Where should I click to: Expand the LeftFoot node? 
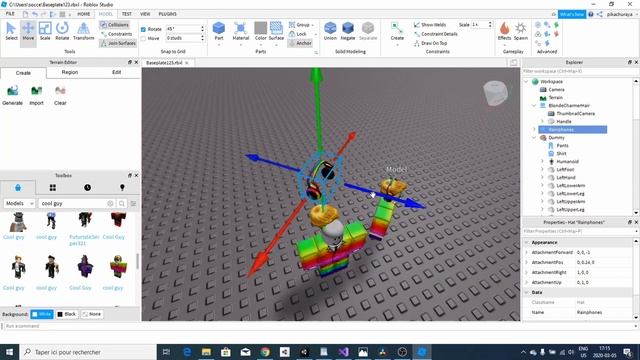coord(542,169)
